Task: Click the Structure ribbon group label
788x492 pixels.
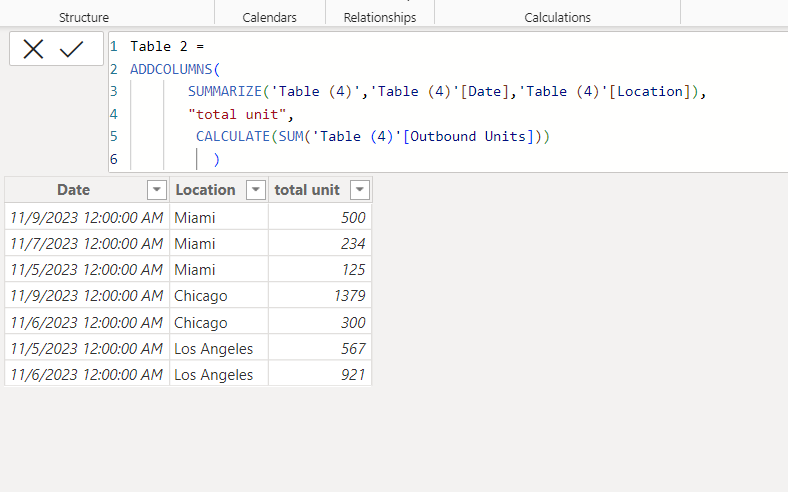Action: click(84, 18)
